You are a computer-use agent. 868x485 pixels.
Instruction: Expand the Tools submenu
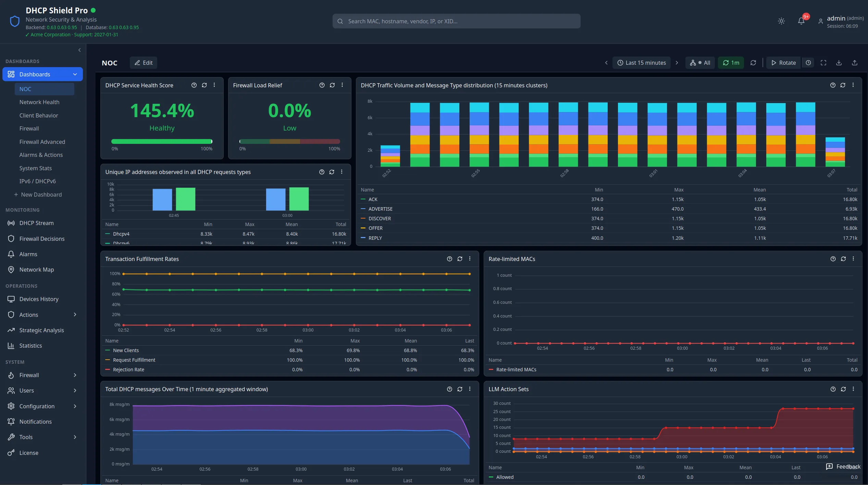(42, 437)
